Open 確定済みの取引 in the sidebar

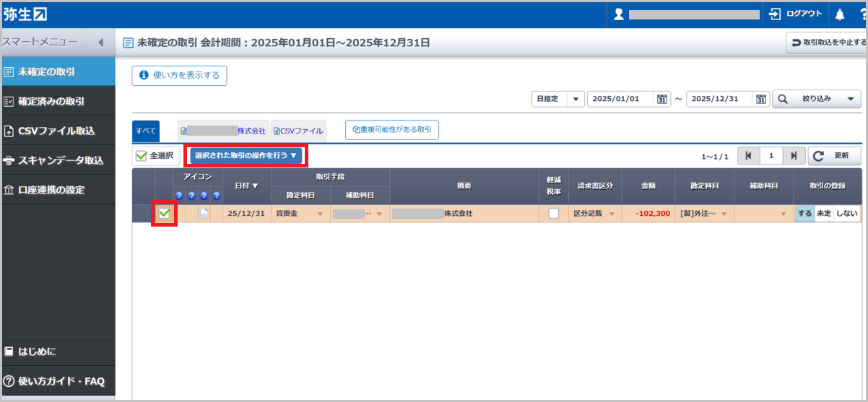click(58, 101)
